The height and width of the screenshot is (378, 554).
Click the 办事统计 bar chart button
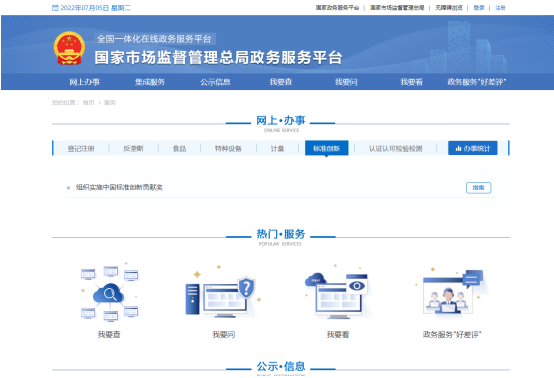coord(473,148)
